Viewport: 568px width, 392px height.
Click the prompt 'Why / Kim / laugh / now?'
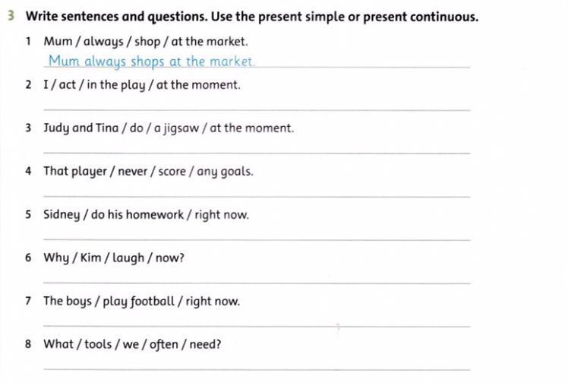pos(114,258)
